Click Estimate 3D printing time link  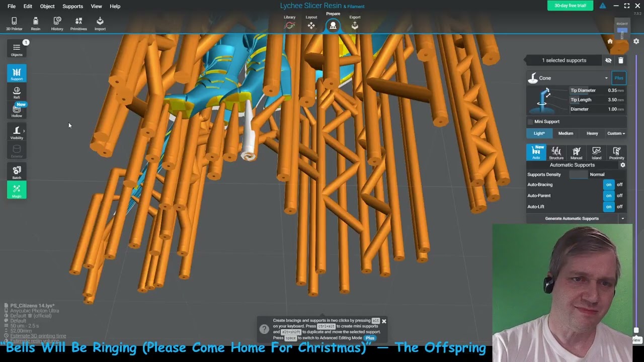click(x=38, y=336)
